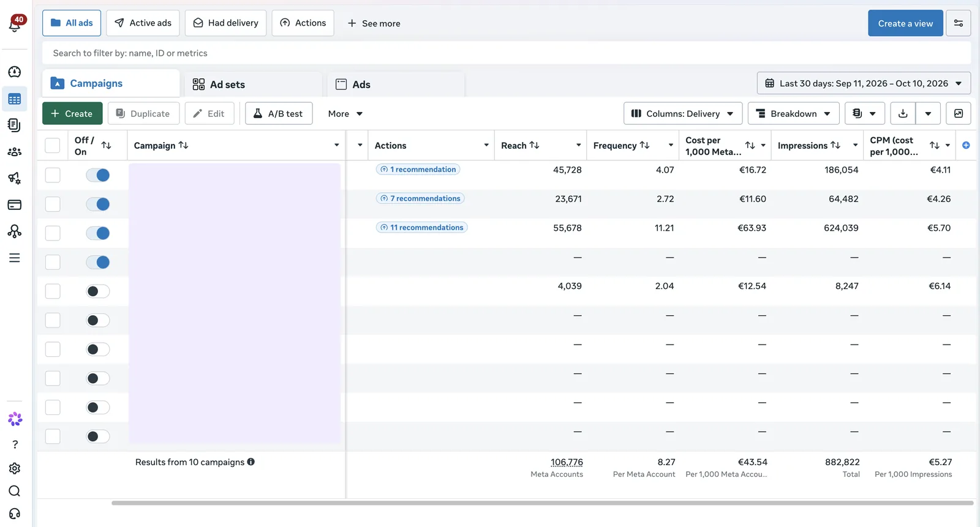Open the 7 recommendations link
980x527 pixels.
click(x=420, y=198)
